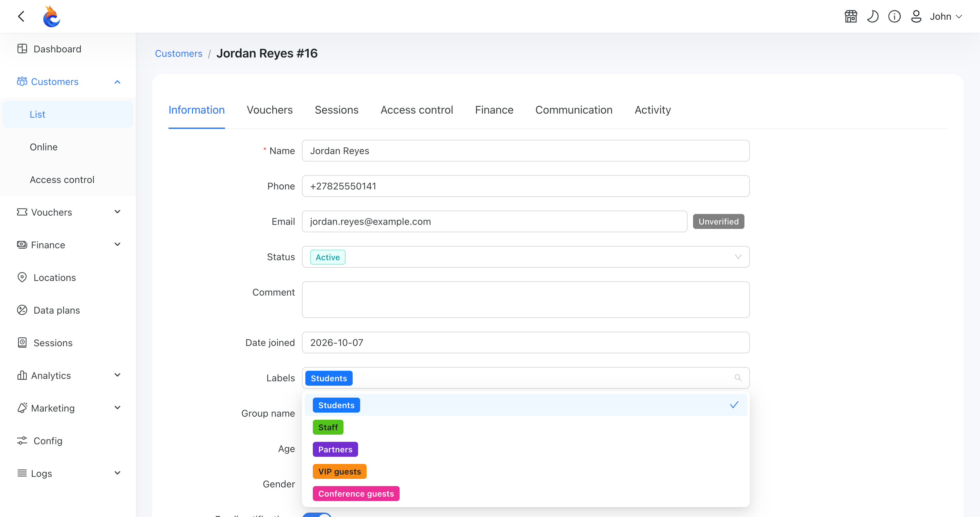Expand the Analytics sidebar section

117,375
